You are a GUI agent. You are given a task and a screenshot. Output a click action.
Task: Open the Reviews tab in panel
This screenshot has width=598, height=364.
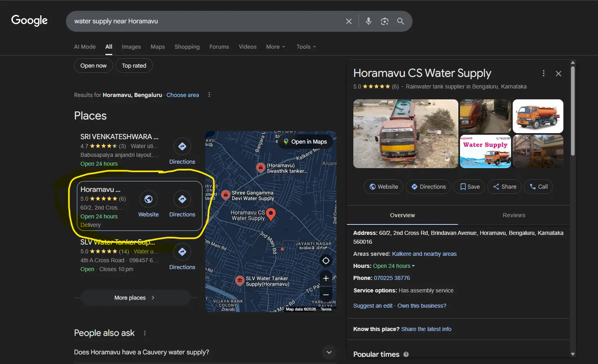514,215
